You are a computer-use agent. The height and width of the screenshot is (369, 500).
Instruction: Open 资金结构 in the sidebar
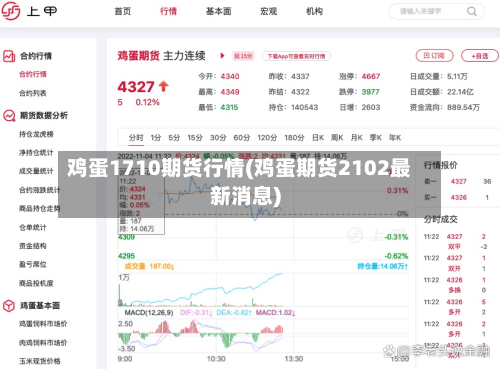click(x=33, y=246)
